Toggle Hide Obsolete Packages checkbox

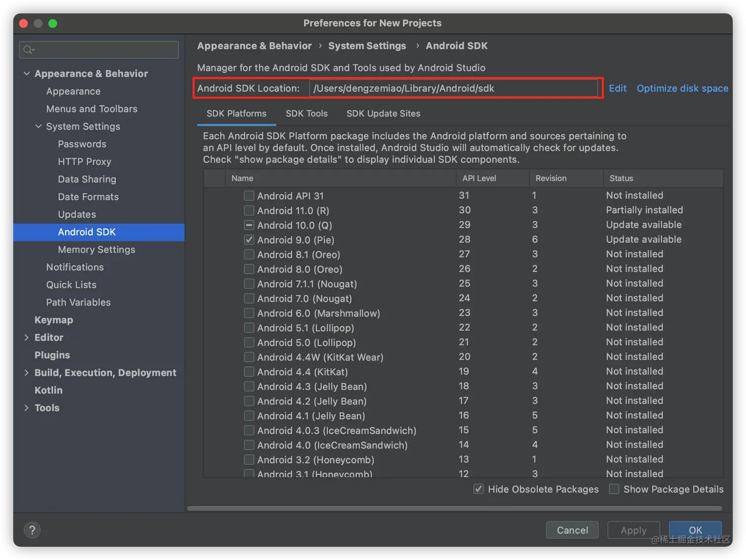click(478, 489)
